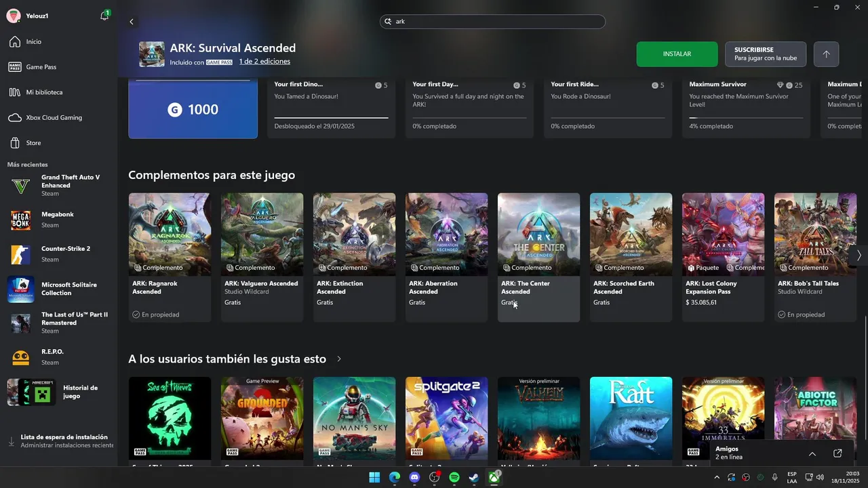Screen dimensions: 868x488
Task: Open 'Your first Dino...' achievement card
Action: (331, 108)
